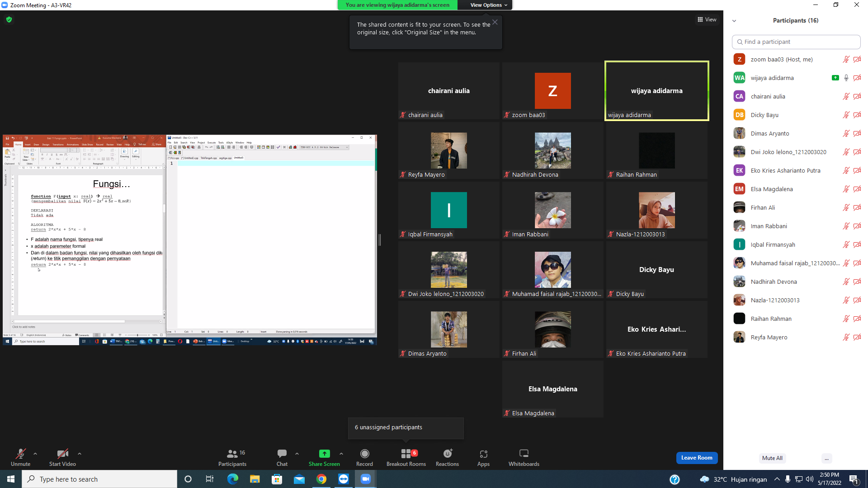Viewport: 868px width, 488px height.
Task: Click inside the Find a participant field
Action: (796, 42)
